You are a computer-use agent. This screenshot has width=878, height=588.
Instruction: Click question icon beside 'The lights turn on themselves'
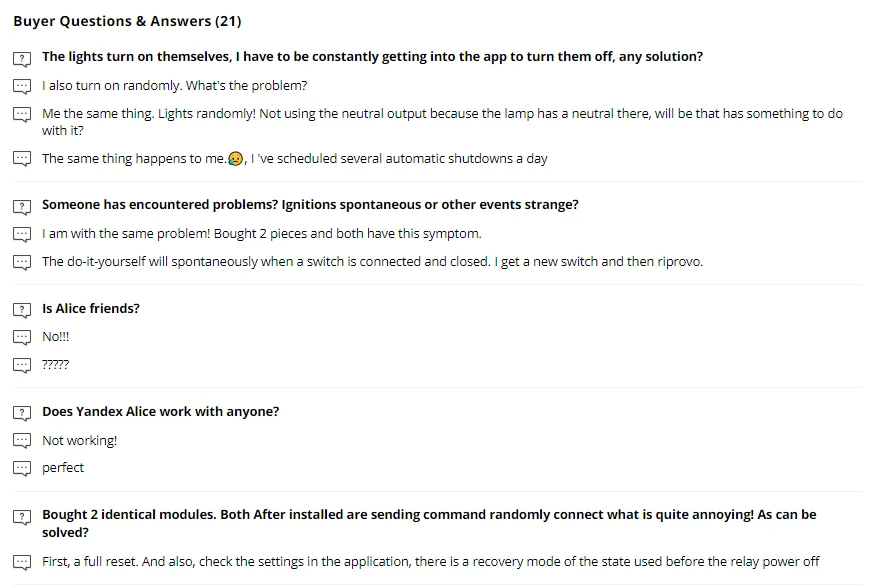(x=22, y=58)
